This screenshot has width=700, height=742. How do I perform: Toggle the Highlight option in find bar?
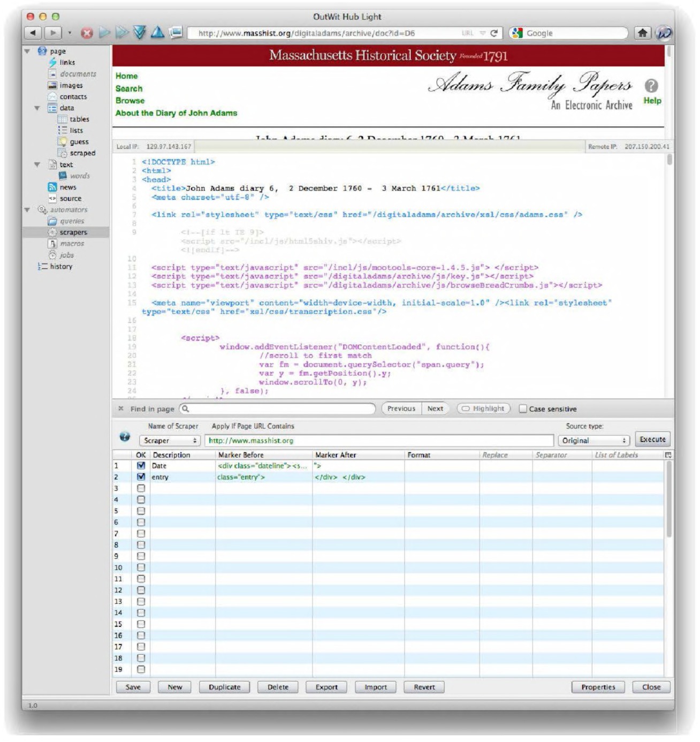[x=483, y=408]
